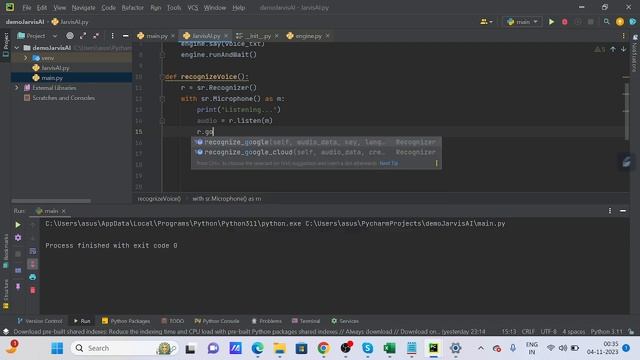This screenshot has width=640, height=360.
Task: Click Next Tip link in completion popup
Action: tap(389, 163)
